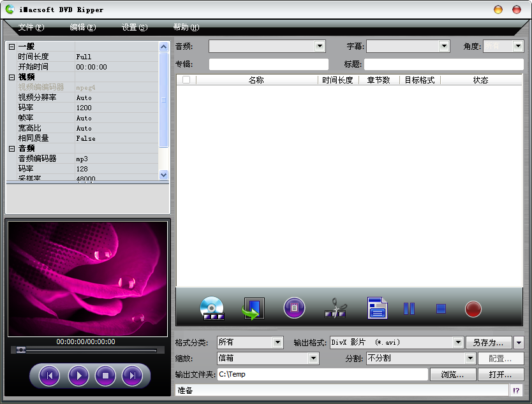
Task: Click the scissors clip video icon
Action: [x=336, y=308]
